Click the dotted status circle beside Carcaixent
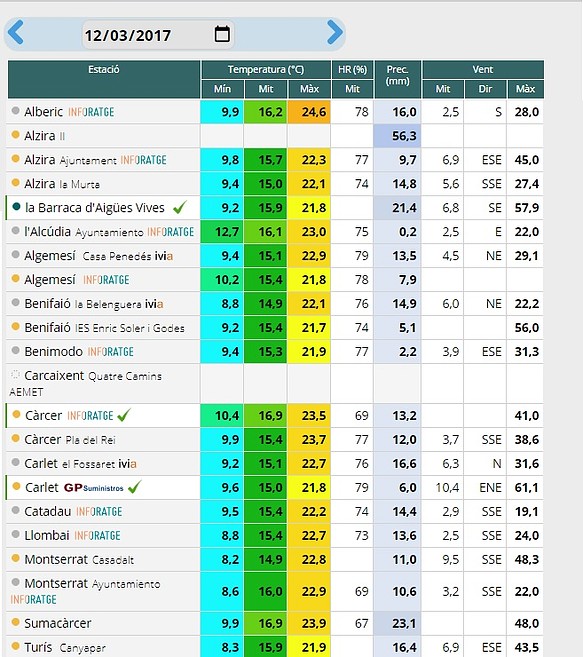Image resolution: width=583 pixels, height=657 pixels. click(x=16, y=374)
